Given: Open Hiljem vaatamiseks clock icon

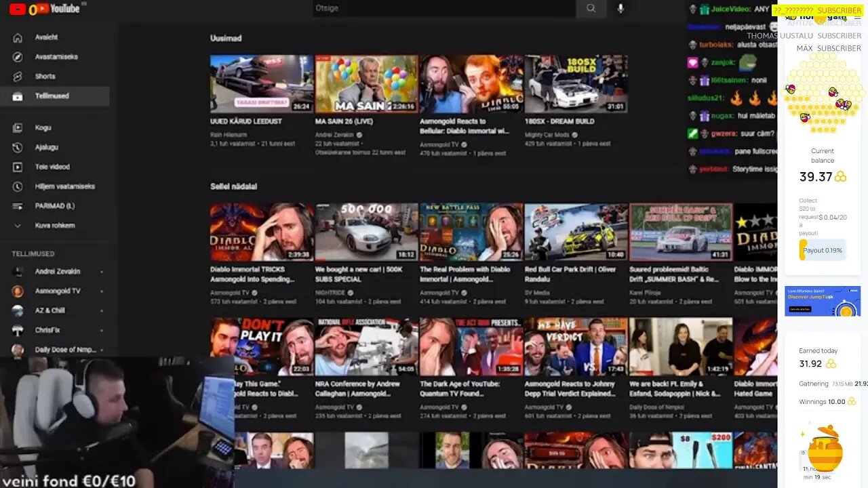Looking at the screenshot, I should pyautogui.click(x=18, y=186).
